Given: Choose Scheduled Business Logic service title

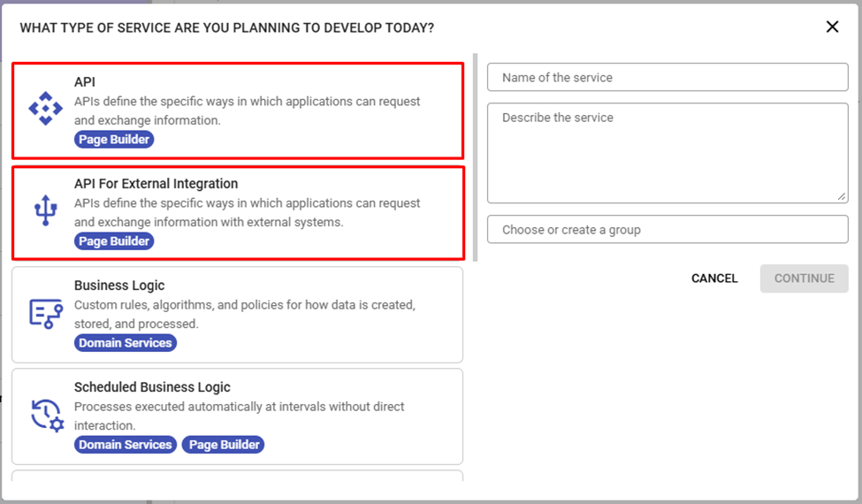Looking at the screenshot, I should point(152,387).
